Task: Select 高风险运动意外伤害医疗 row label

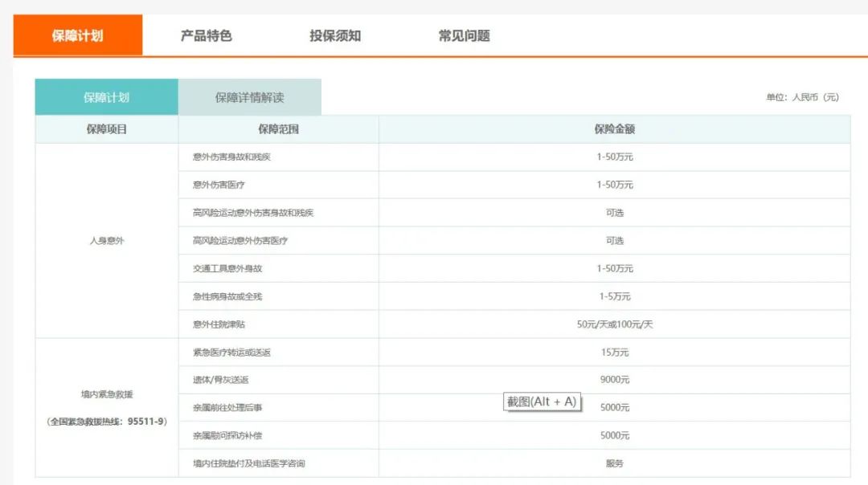Action: (x=240, y=241)
